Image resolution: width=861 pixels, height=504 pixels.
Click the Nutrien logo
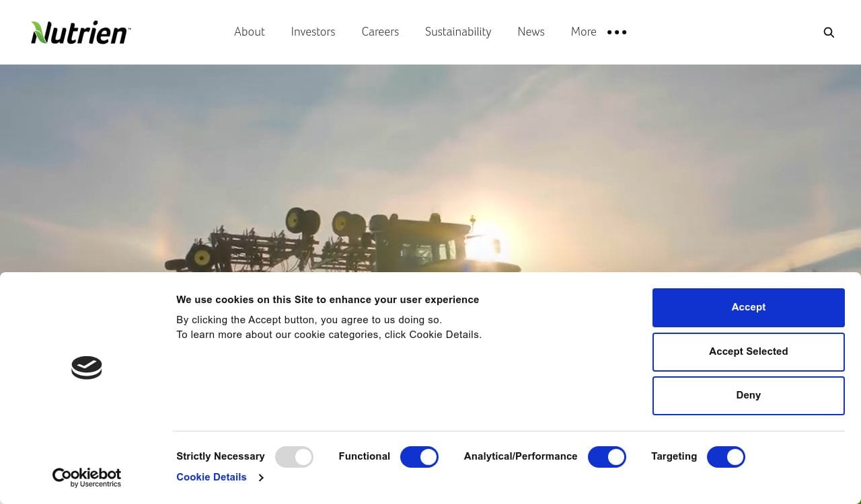pyautogui.click(x=81, y=32)
